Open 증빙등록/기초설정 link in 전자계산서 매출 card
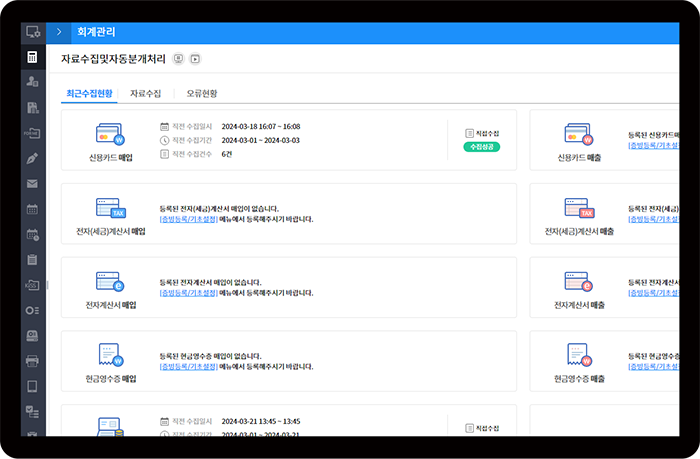The height and width of the screenshot is (459, 700). point(654,293)
